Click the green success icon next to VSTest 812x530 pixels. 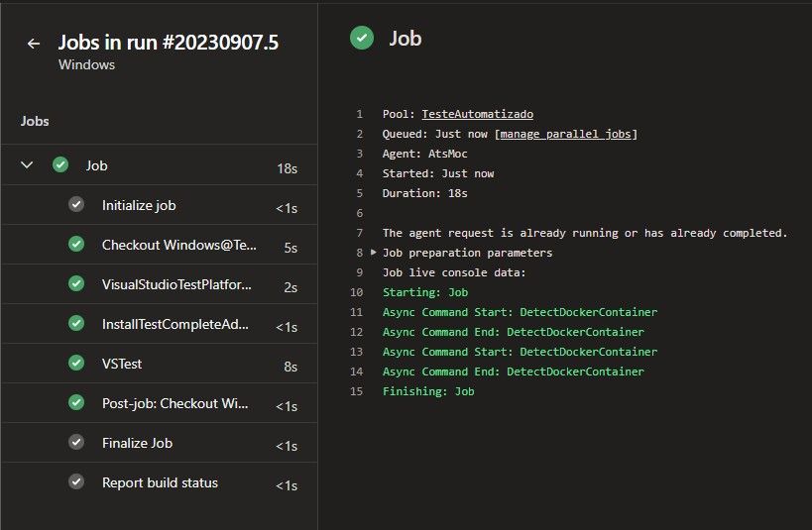point(76,364)
